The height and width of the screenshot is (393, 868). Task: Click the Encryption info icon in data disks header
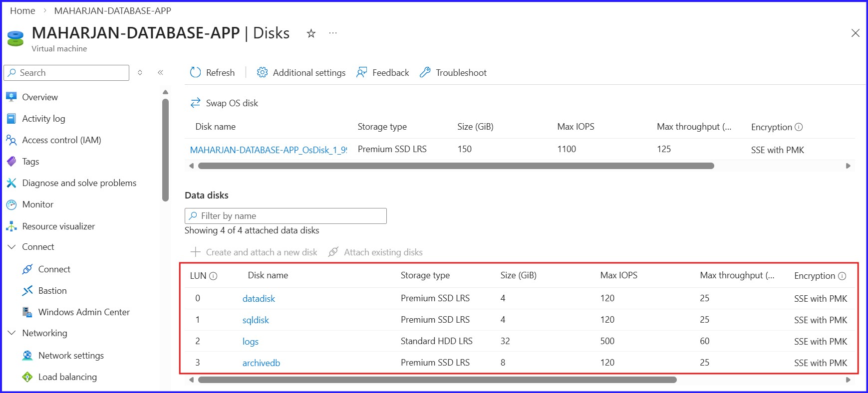click(x=842, y=276)
